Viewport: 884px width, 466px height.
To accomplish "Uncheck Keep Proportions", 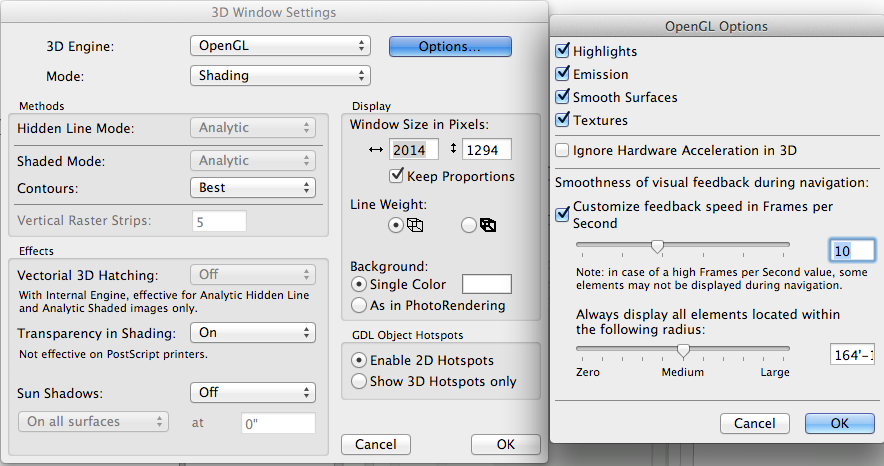I will pyautogui.click(x=397, y=176).
